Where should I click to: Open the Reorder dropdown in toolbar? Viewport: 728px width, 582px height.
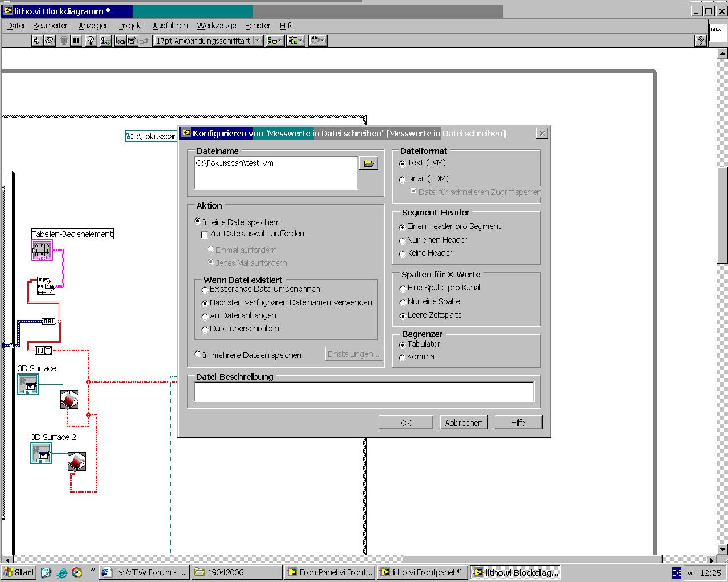[x=317, y=41]
